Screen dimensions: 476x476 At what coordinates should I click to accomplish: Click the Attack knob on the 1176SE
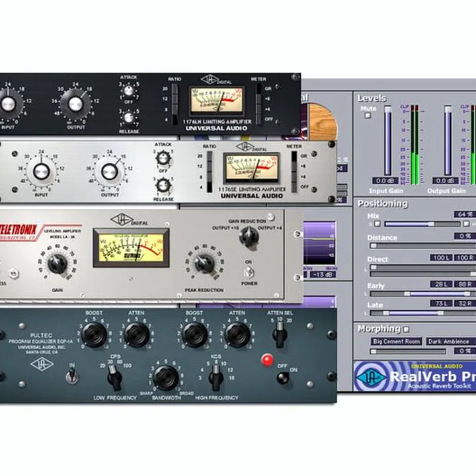pos(163,158)
